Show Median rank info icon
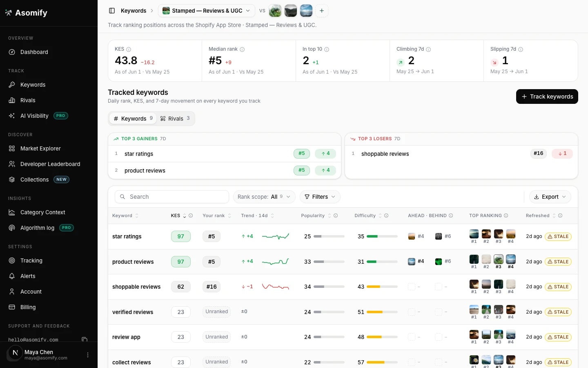Image resolution: width=588 pixels, height=368 pixels. tap(242, 49)
